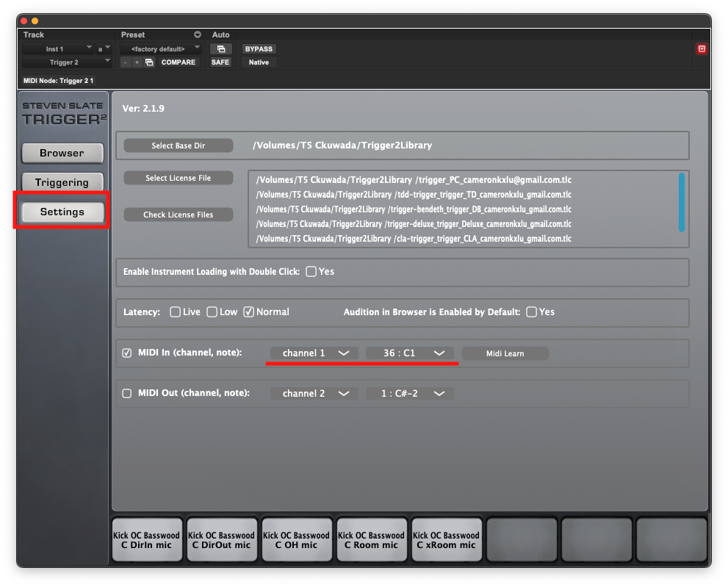The image size is (728, 587).
Task: Click the COMPARE button
Action: (x=179, y=62)
